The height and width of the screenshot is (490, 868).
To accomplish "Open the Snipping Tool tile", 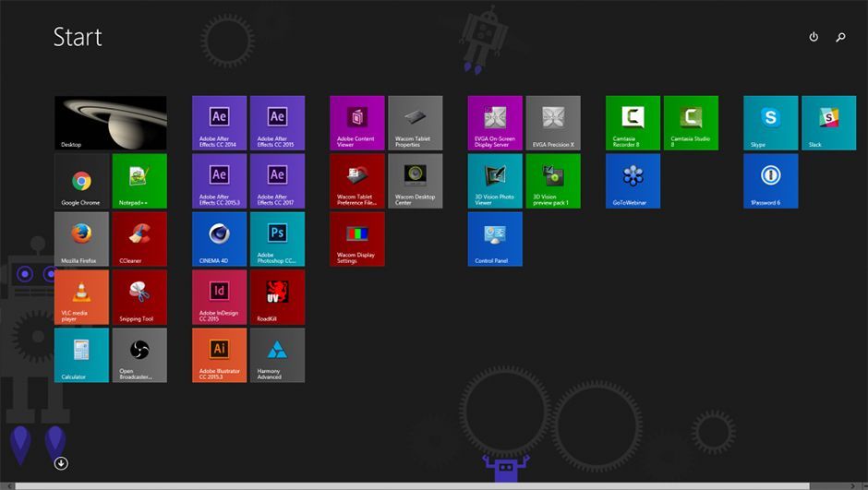I will click(x=139, y=297).
